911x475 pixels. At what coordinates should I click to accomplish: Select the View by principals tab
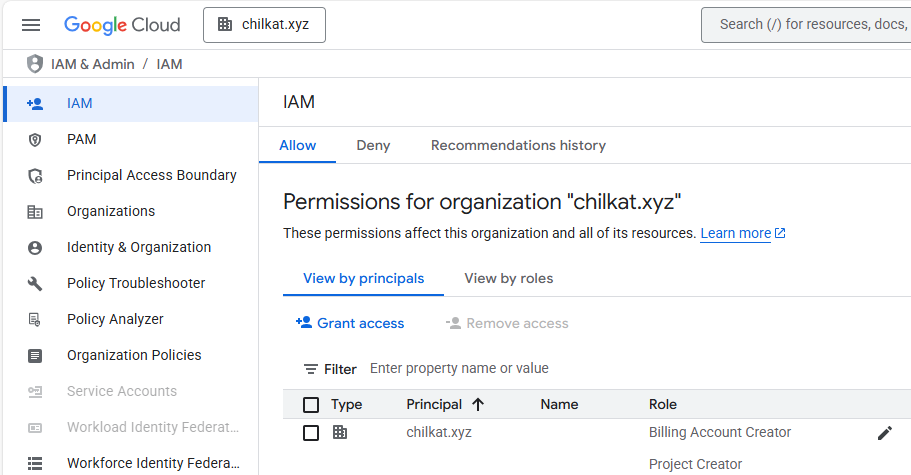click(364, 279)
